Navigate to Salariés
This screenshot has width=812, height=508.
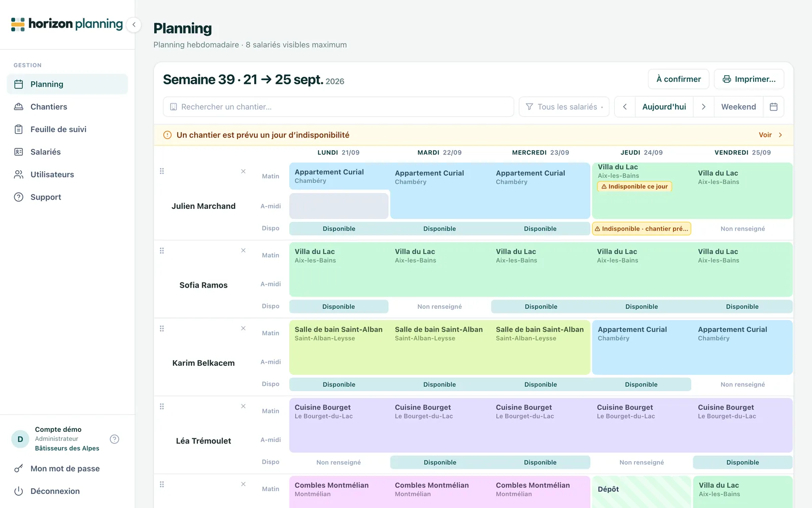click(67, 152)
